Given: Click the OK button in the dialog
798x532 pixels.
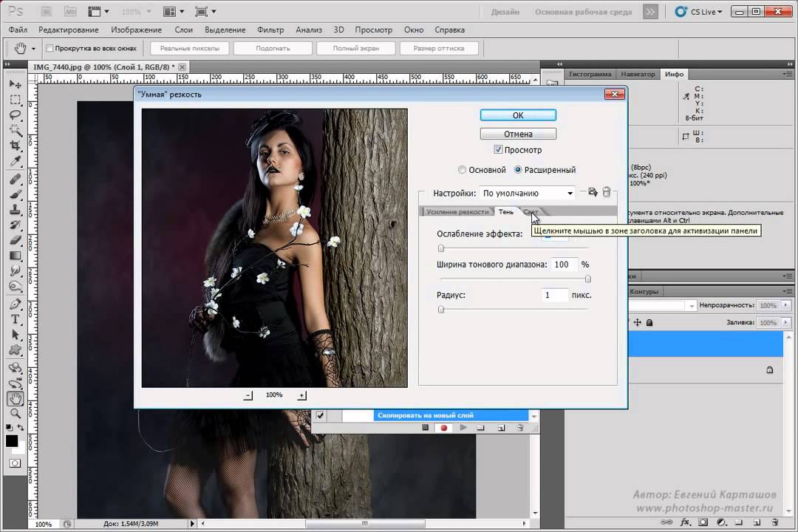Looking at the screenshot, I should point(518,115).
